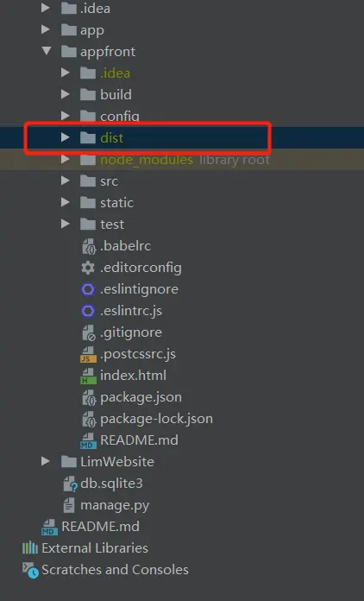Click the package.json file icon
364x601 pixels.
[89, 397]
